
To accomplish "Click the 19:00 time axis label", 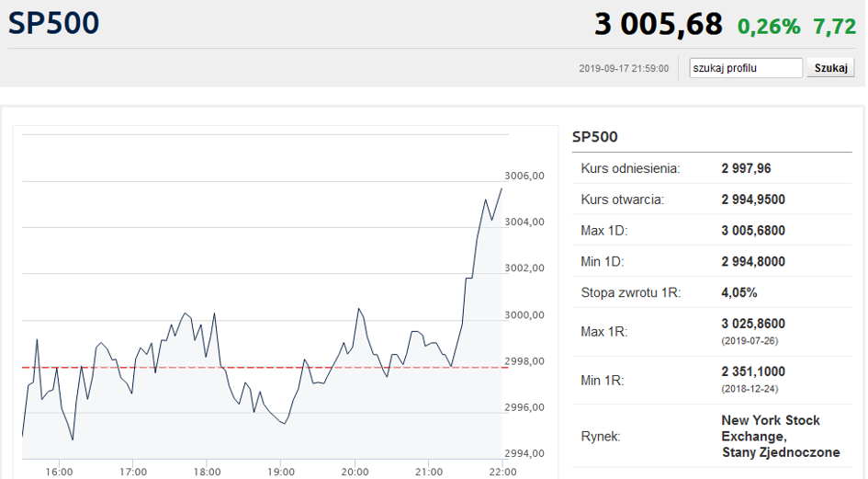I will coord(281,472).
